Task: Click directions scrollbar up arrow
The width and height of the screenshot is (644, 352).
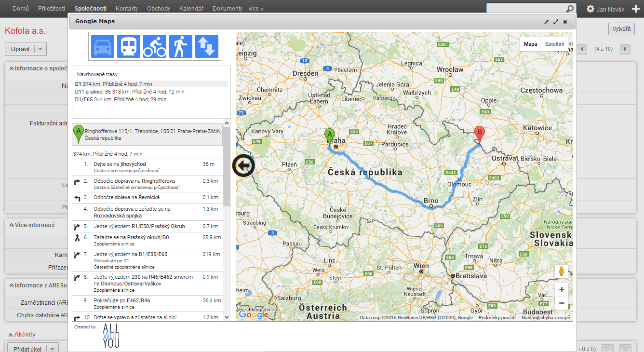Action: 227,123
